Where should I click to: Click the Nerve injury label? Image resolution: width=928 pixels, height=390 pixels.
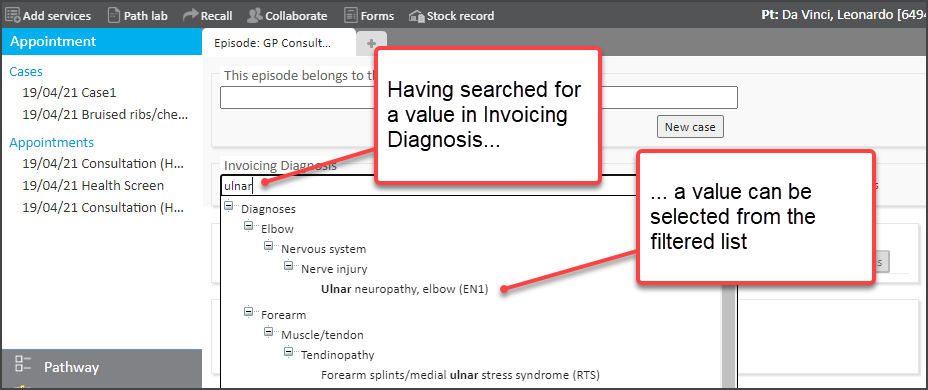click(x=334, y=269)
